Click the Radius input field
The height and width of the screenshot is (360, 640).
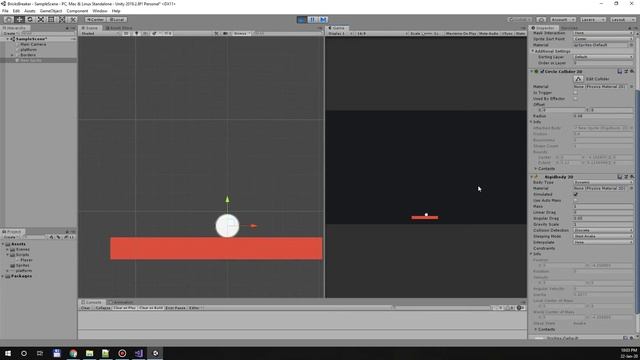click(x=603, y=116)
